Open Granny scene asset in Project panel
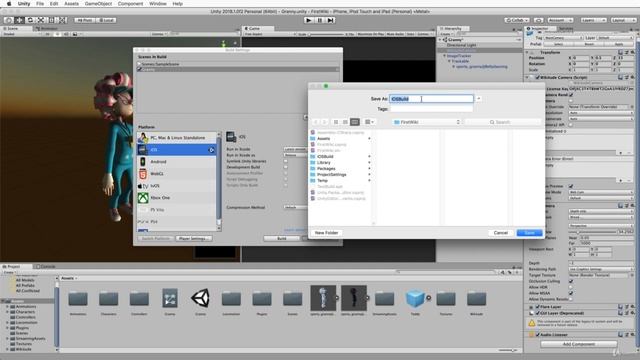This screenshot has width=640, height=360. click(200, 301)
